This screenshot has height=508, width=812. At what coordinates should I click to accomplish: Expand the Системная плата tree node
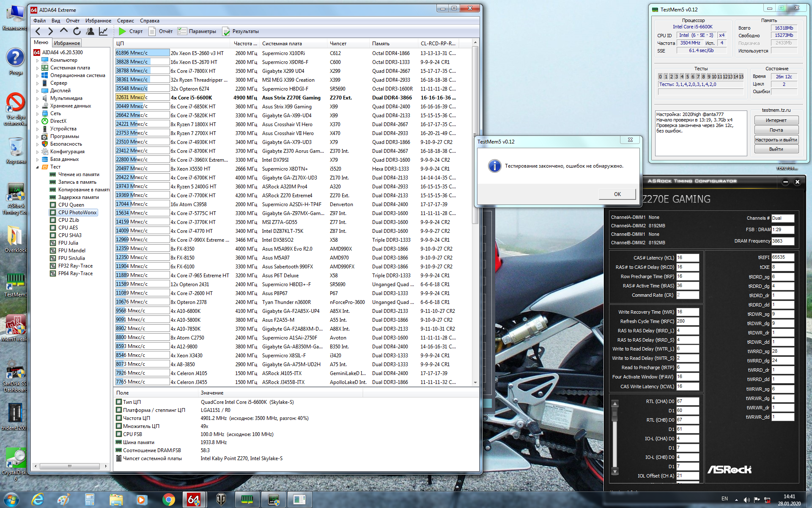(38, 68)
